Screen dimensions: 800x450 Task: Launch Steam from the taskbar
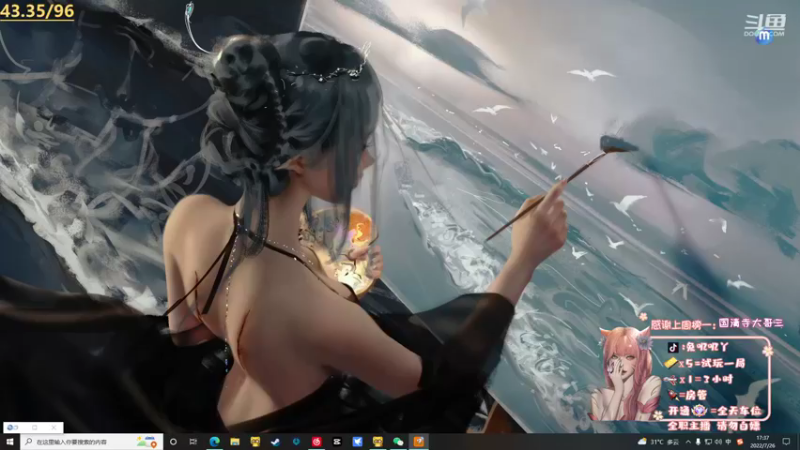(276, 442)
